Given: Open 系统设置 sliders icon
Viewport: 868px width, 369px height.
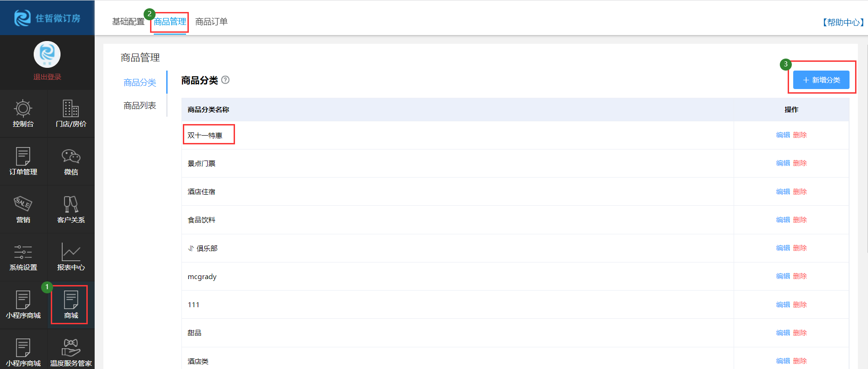Looking at the screenshot, I should 23,257.
